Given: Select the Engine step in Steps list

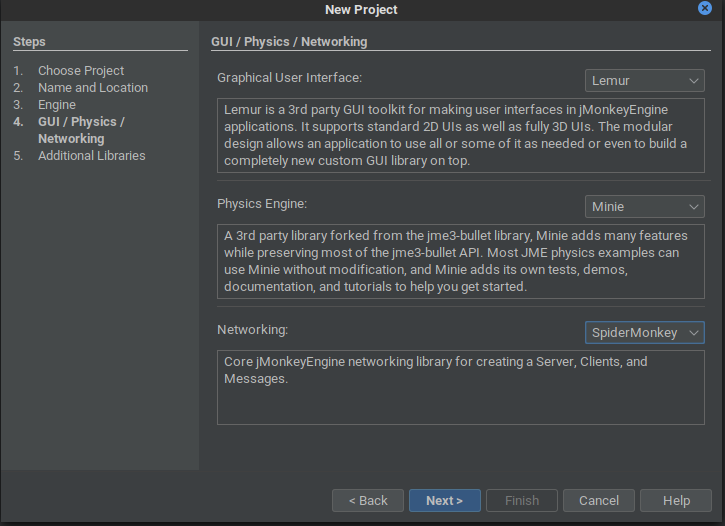Looking at the screenshot, I should (57, 105).
